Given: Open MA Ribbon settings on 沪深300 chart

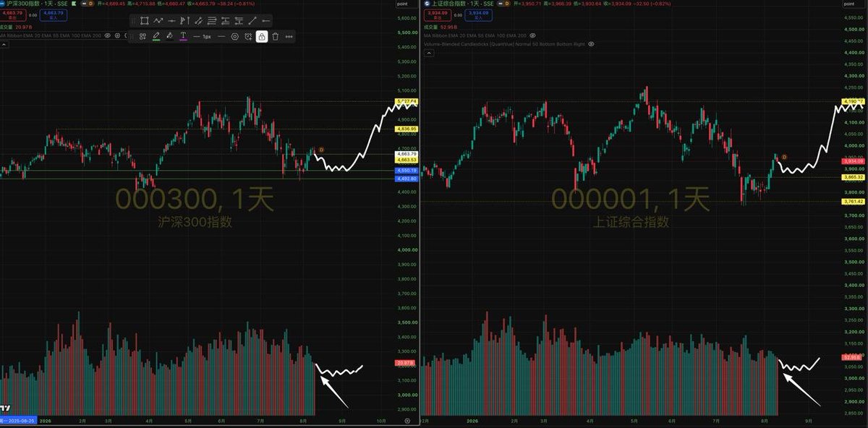Looking at the screenshot, I should point(117,35).
